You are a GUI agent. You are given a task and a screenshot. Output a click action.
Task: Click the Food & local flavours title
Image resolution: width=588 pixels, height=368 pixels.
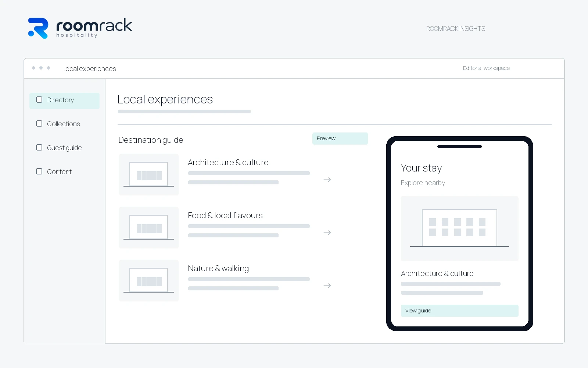(x=225, y=215)
